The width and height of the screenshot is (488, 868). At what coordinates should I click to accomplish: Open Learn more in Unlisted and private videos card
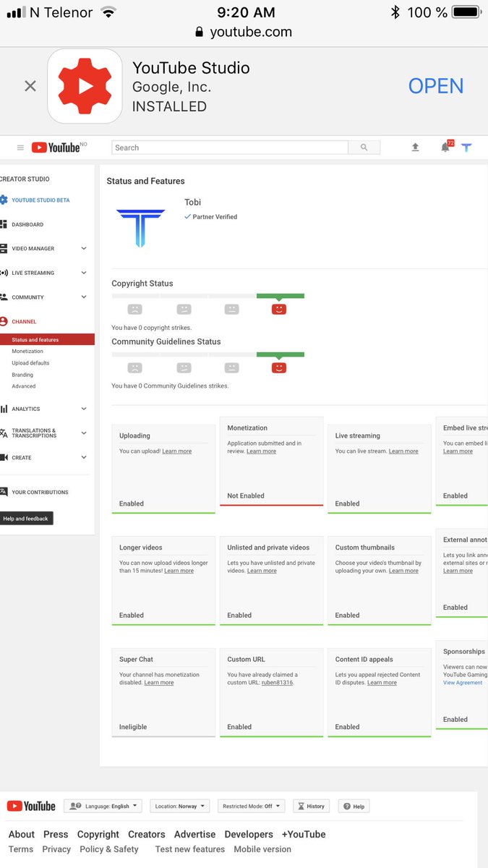pos(262,571)
